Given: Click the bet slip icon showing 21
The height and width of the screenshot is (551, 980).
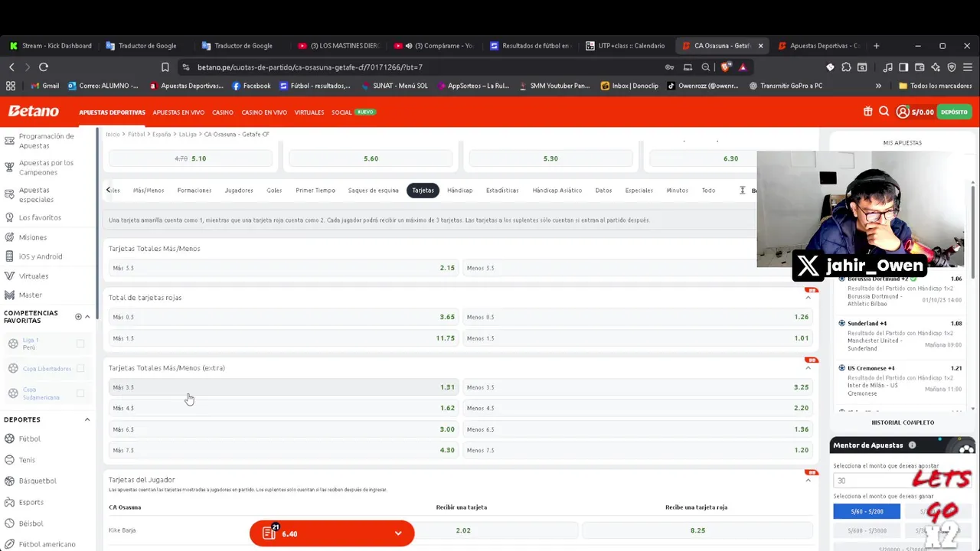Looking at the screenshot, I should pyautogui.click(x=269, y=533).
